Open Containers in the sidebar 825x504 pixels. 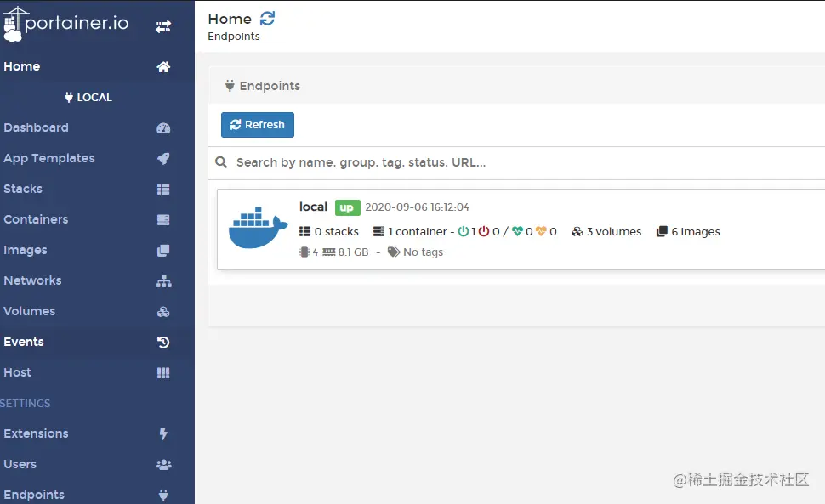(x=36, y=219)
